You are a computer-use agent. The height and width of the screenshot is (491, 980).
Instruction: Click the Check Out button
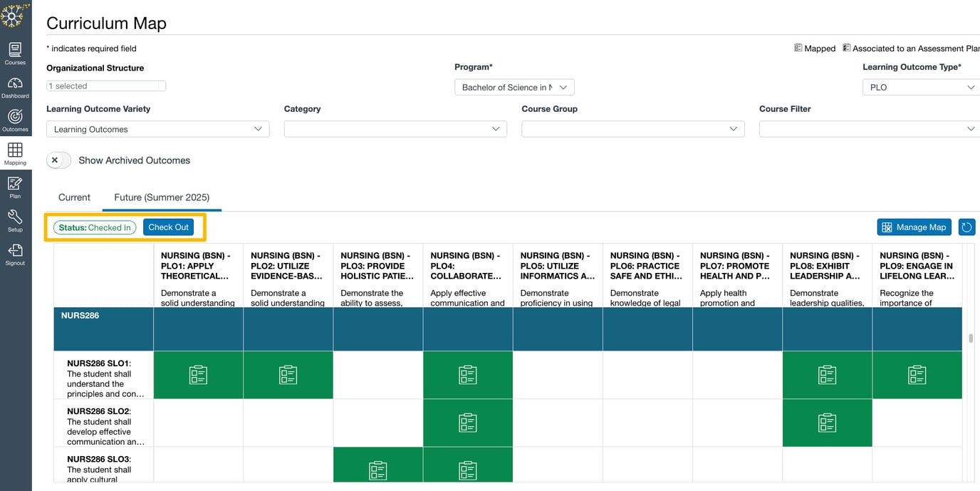tap(168, 227)
